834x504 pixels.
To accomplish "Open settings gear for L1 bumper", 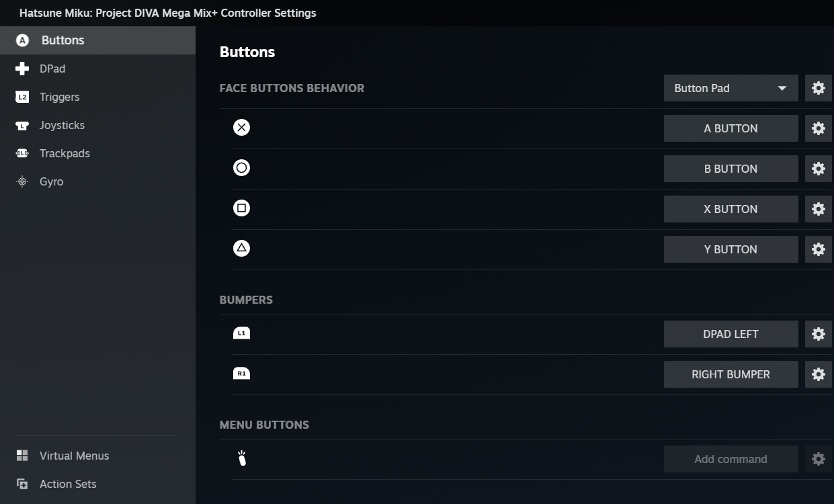I will tap(818, 334).
